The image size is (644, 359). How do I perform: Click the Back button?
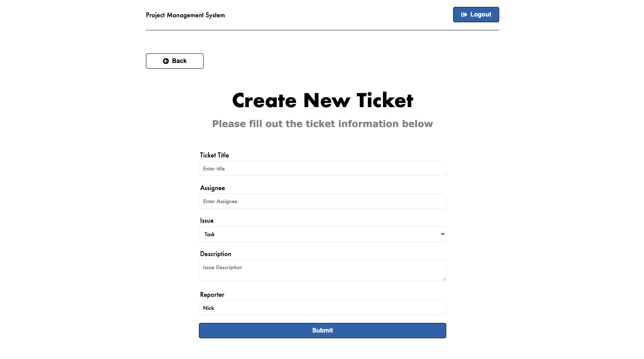174,61
